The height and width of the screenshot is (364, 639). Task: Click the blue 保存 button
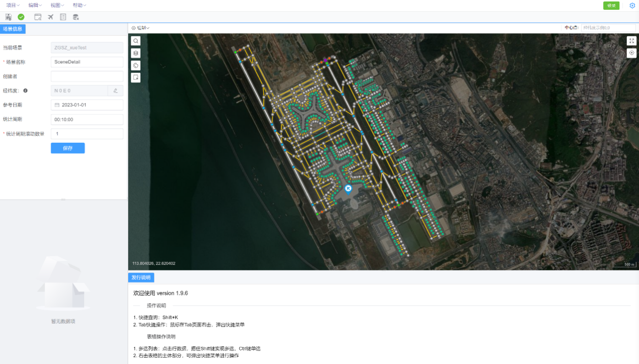tap(68, 148)
